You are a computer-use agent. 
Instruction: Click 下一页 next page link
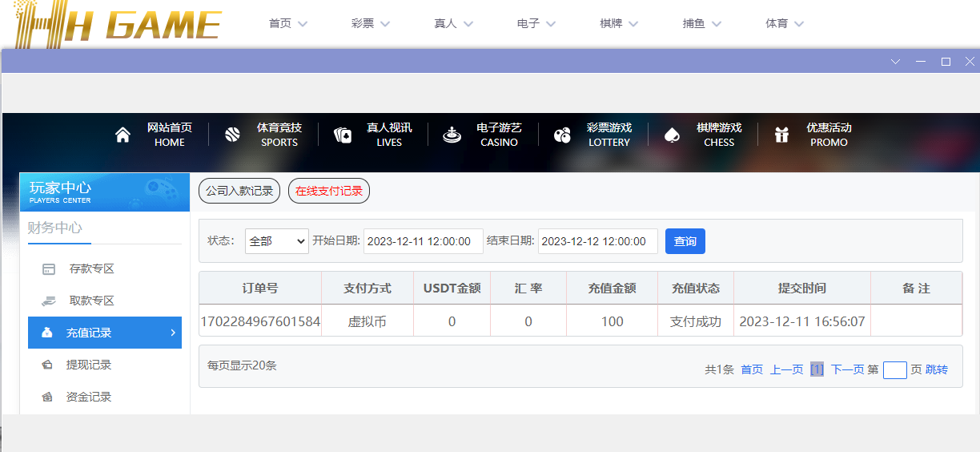click(847, 369)
